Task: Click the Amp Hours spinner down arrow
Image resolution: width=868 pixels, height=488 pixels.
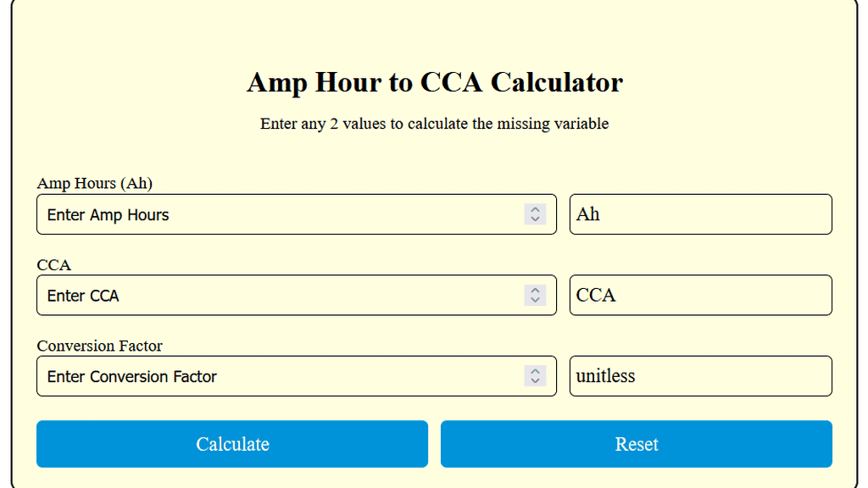Action: click(535, 219)
